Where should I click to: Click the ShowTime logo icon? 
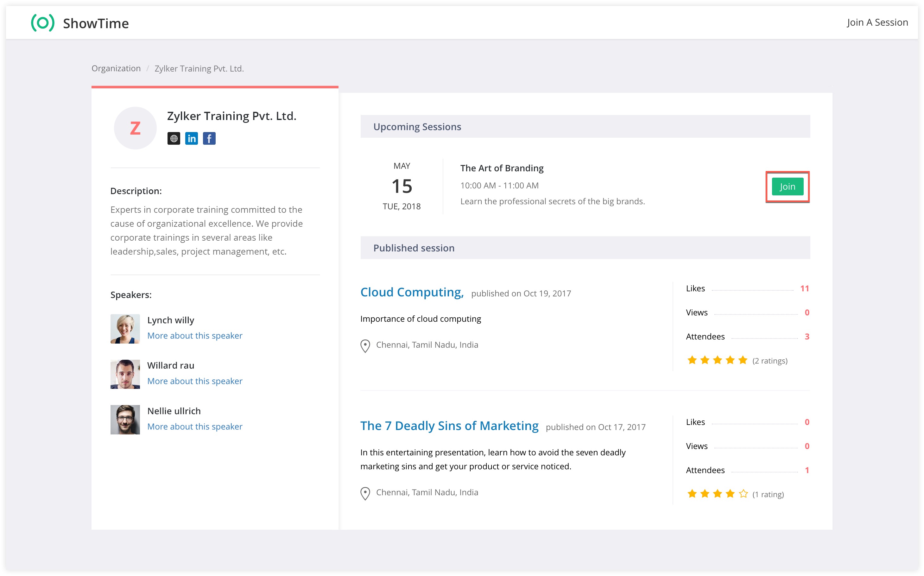42,23
